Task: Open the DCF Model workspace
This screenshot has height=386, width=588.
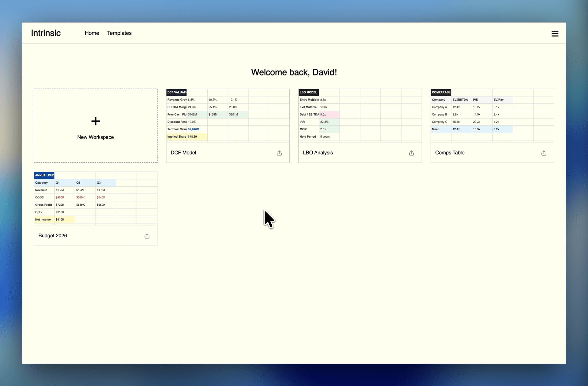Action: pyautogui.click(x=183, y=152)
